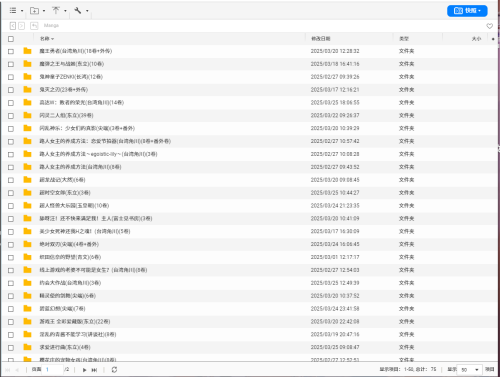Select the 美少女死神 folder name
Screen dimensions: 500x377
[85, 231]
